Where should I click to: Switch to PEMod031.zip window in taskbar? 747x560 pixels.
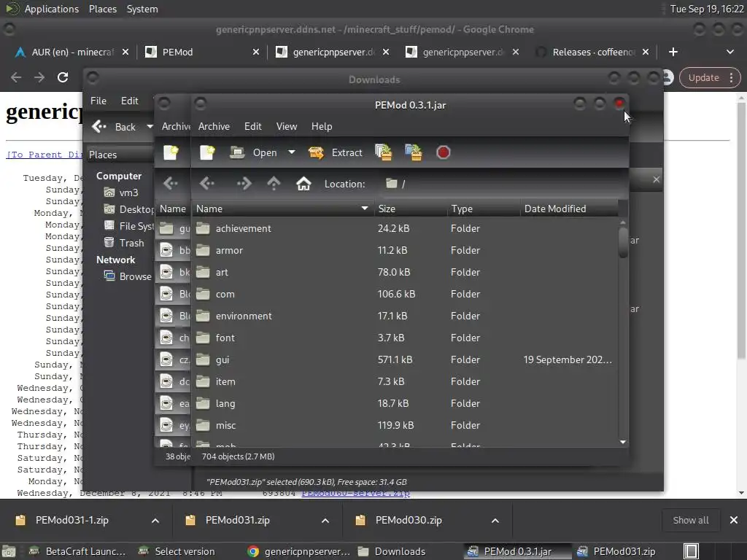[x=617, y=551]
